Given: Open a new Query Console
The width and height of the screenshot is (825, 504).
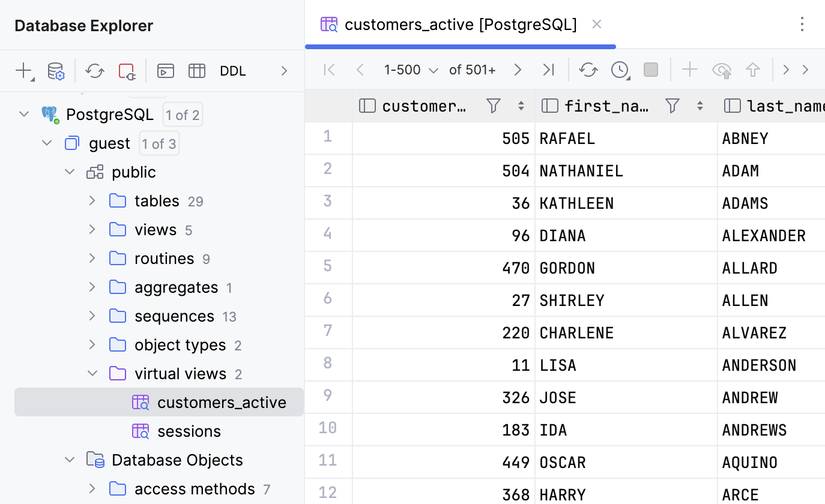Looking at the screenshot, I should (165, 71).
